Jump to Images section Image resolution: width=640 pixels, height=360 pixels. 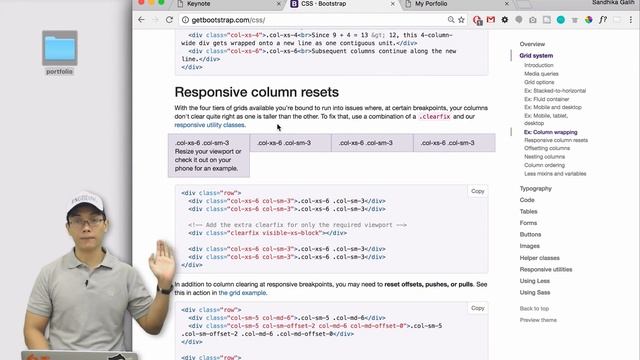click(529, 246)
